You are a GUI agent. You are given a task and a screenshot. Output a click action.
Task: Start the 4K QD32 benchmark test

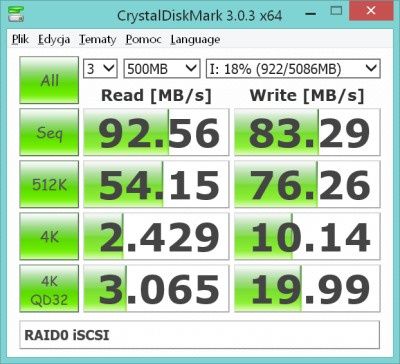tap(49, 288)
